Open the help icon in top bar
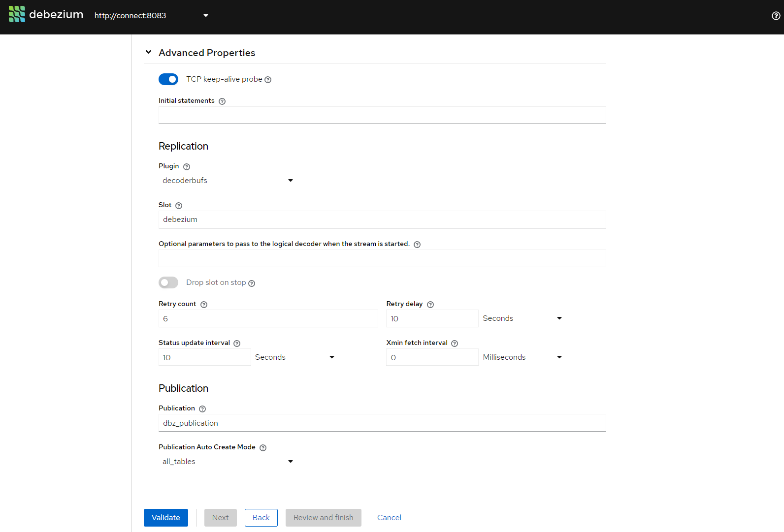The height and width of the screenshot is (532, 784). [x=776, y=16]
